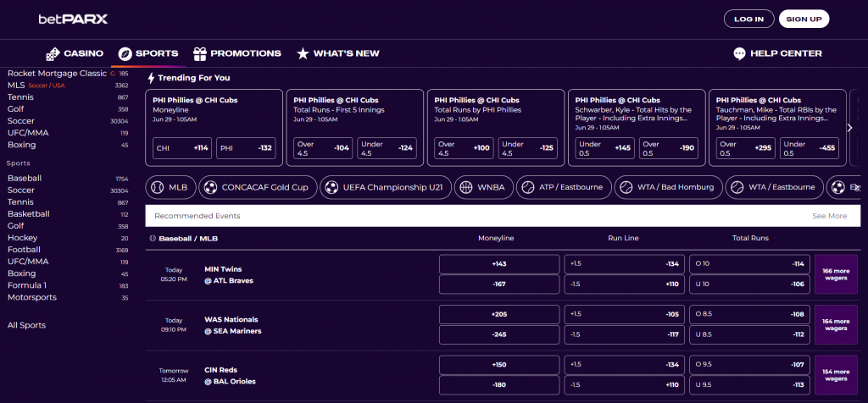Open CIN Reds @ BAL Orioles event
The width and height of the screenshot is (868, 403).
pyautogui.click(x=230, y=375)
